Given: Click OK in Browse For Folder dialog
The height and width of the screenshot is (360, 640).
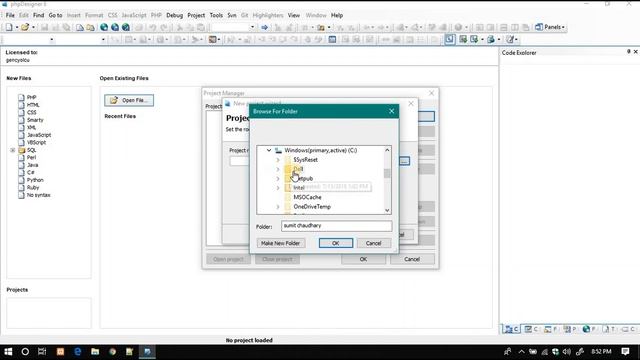Looking at the screenshot, I should point(336,243).
